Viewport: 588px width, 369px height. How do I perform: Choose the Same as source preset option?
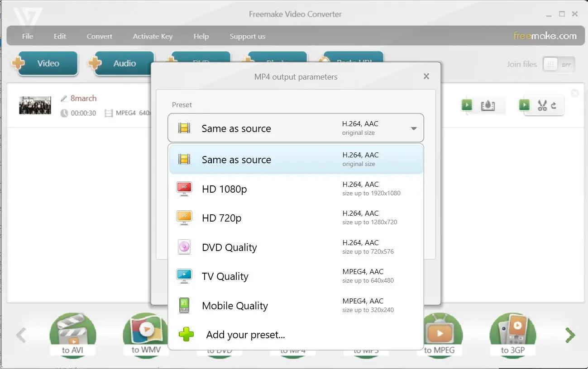(296, 160)
